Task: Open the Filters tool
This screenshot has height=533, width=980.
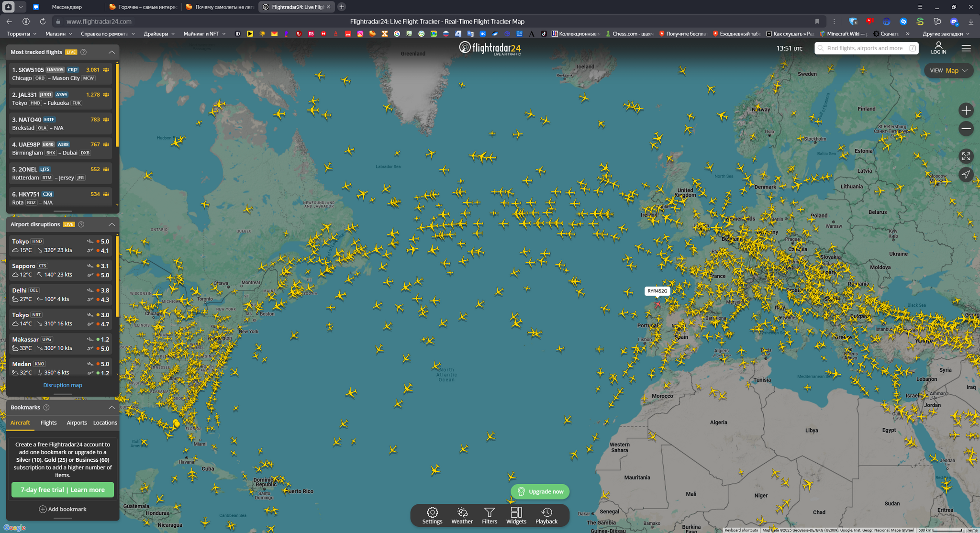Action: (489, 515)
